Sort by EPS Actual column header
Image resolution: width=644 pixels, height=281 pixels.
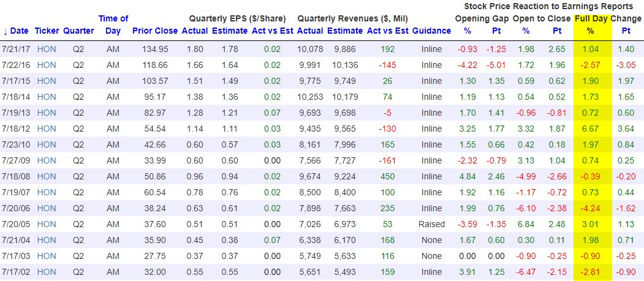[x=195, y=31]
